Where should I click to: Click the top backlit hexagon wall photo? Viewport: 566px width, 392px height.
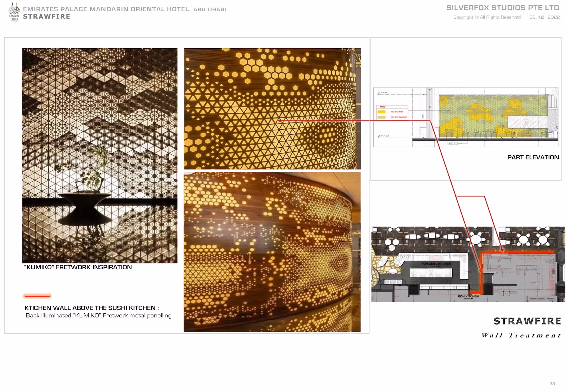(272, 109)
